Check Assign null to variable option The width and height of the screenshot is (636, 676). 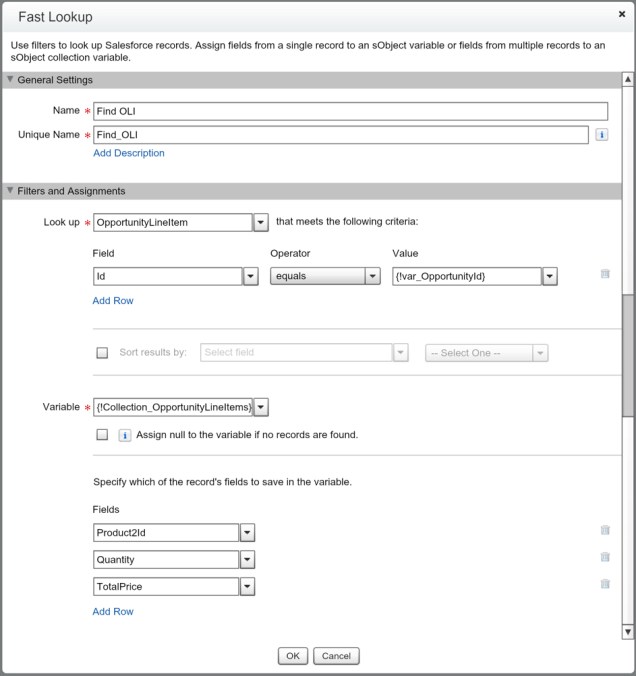coord(102,435)
